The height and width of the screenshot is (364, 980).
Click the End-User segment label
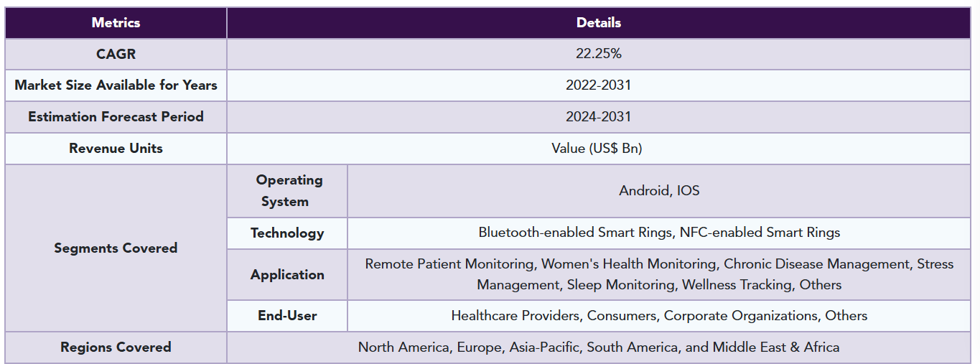(x=287, y=315)
